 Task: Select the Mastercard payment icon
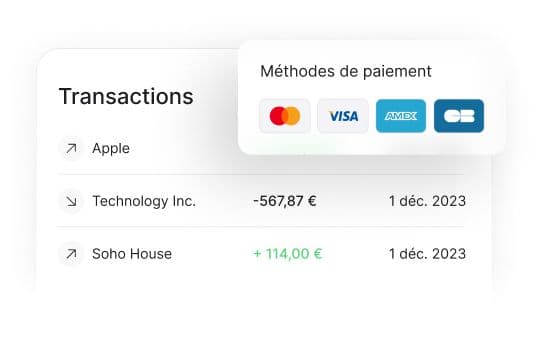click(x=285, y=116)
